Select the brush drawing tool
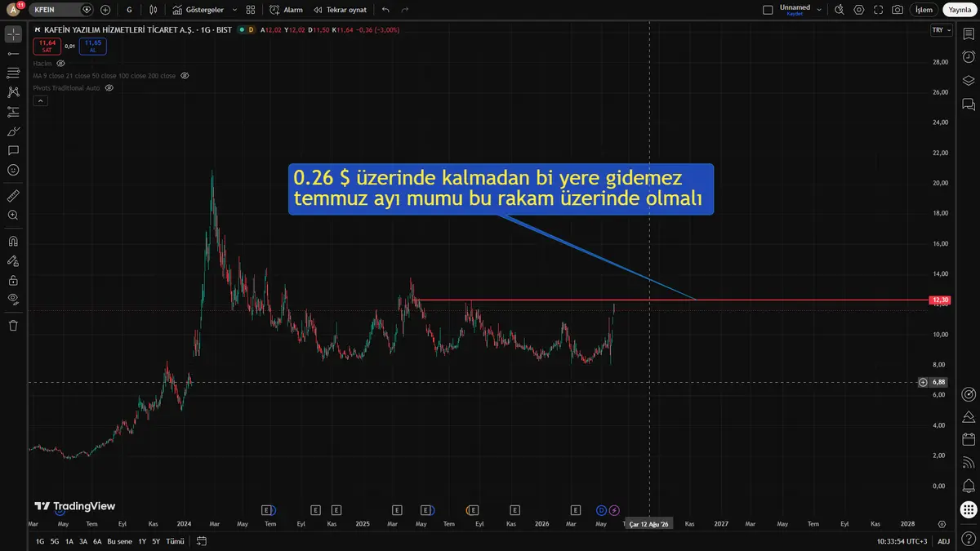Viewport: 980px width, 551px height. 13,131
